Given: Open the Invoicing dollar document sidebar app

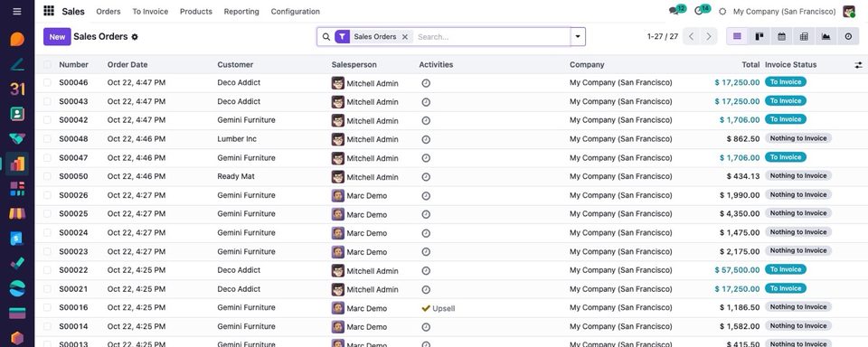Looking at the screenshot, I should tap(17, 239).
